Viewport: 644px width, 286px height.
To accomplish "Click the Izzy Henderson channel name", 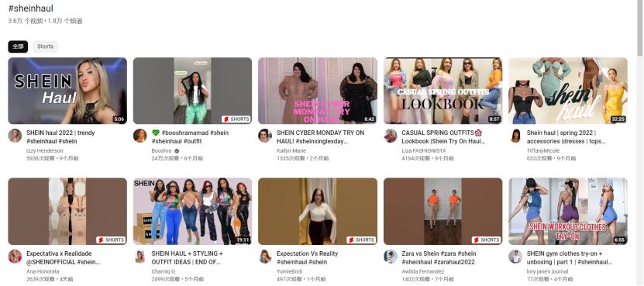I will click(x=45, y=151).
